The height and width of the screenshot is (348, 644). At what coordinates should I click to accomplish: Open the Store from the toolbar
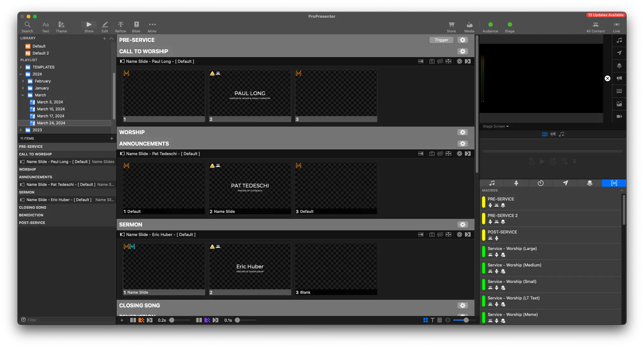(451, 27)
